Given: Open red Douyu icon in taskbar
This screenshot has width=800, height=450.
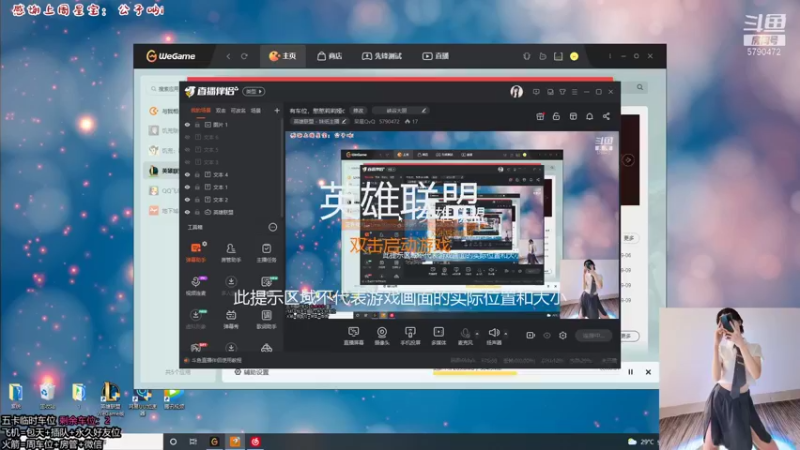Looking at the screenshot, I should [255, 442].
